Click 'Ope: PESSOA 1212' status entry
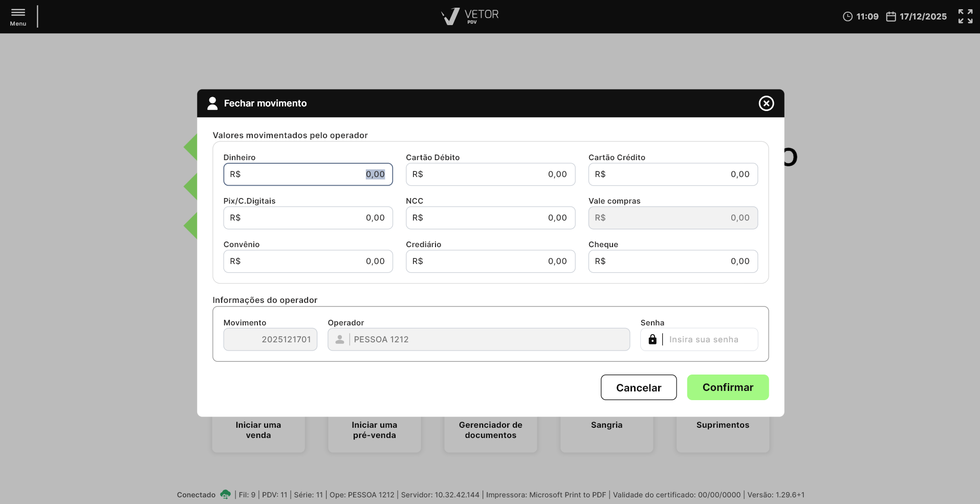 [362, 495]
